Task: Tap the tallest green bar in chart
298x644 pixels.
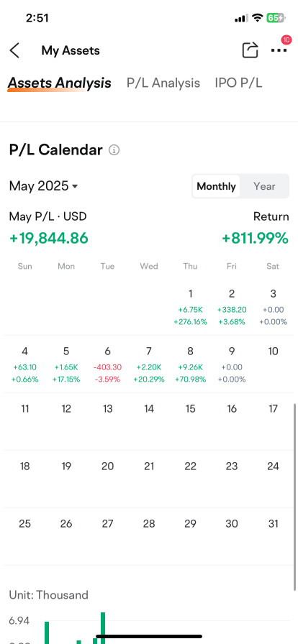Action: click(x=103, y=628)
